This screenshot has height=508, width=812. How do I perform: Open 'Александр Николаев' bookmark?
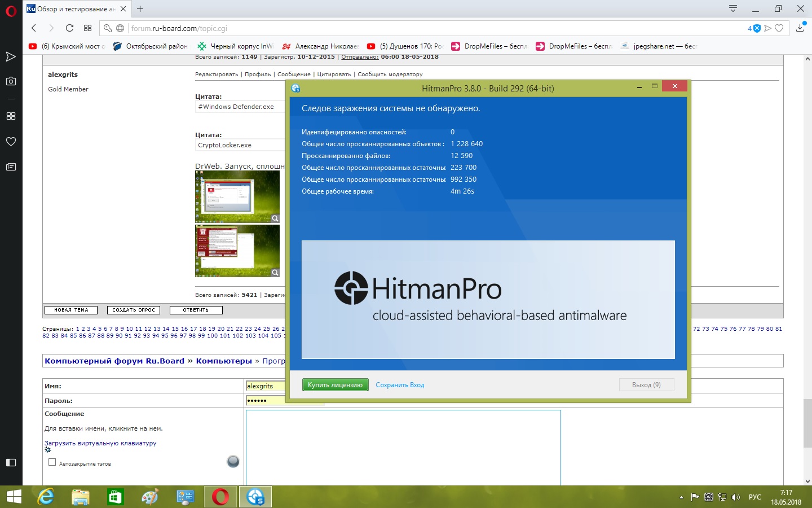click(x=320, y=46)
